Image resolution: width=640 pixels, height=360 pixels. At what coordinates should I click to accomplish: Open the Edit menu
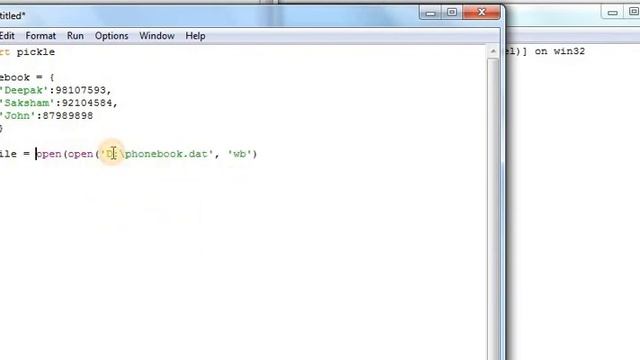pos(7,36)
